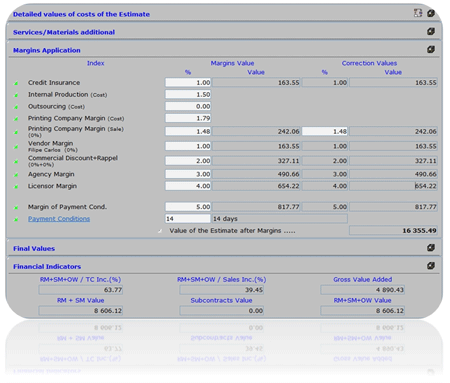Click the green mark beside Printing Company Margin (Sale)
The height and width of the screenshot is (383, 450).
click(16, 132)
